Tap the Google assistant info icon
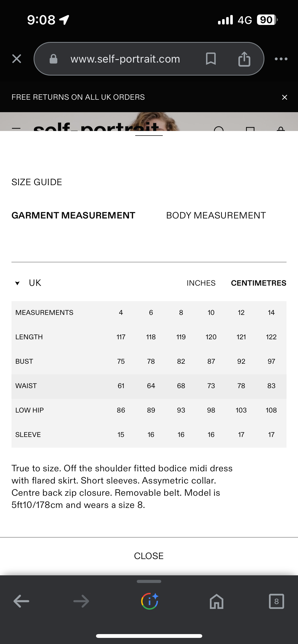The image size is (298, 644). click(150, 601)
